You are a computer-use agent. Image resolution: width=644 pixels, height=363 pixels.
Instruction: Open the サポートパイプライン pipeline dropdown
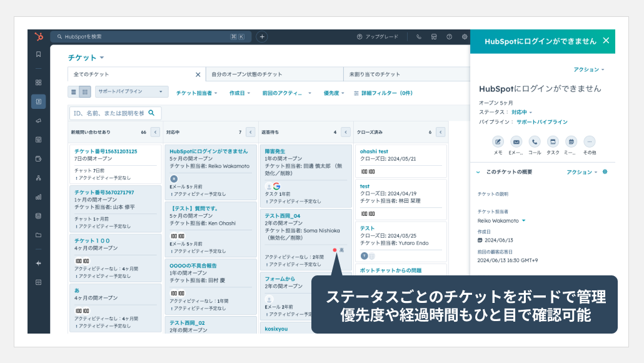[131, 91]
